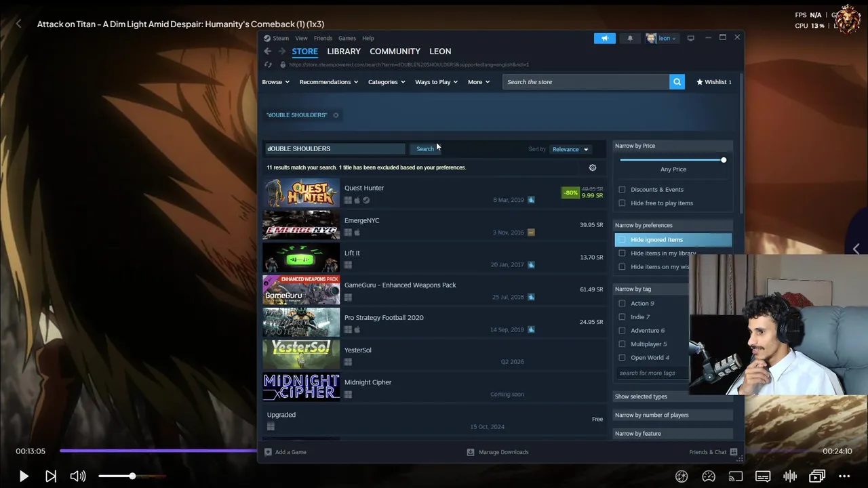Screen dimensions: 868x488
Task: Click the Search button beside search term
Action: pyautogui.click(x=425, y=149)
